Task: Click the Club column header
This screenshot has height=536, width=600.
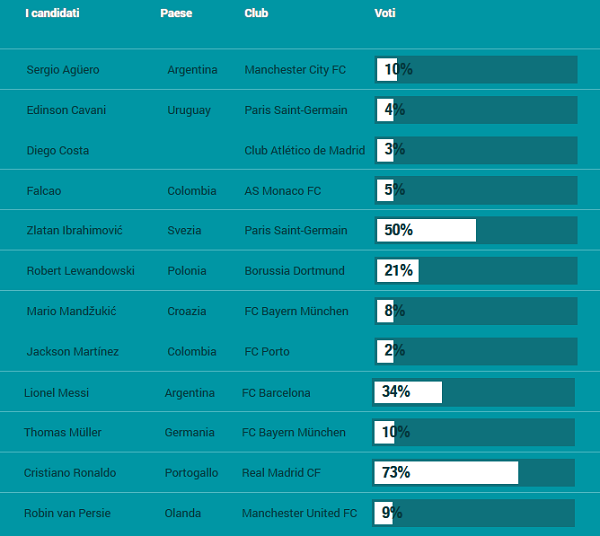Action: [x=256, y=13]
